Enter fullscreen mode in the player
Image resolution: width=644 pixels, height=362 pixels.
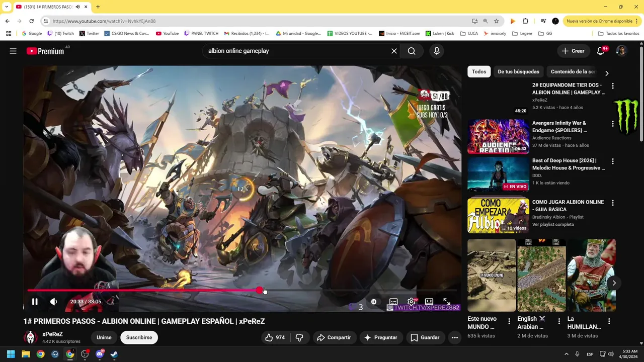pos(446,302)
